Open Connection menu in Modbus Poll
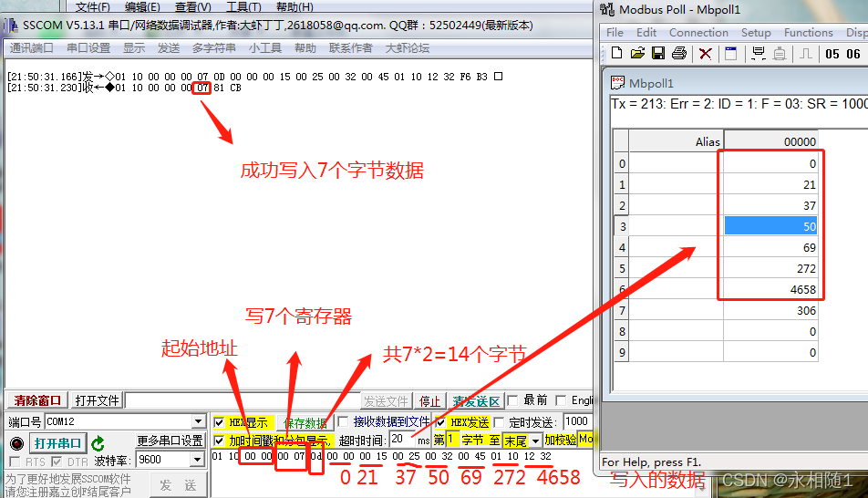Viewport: 868px width, 498px height. point(698,33)
